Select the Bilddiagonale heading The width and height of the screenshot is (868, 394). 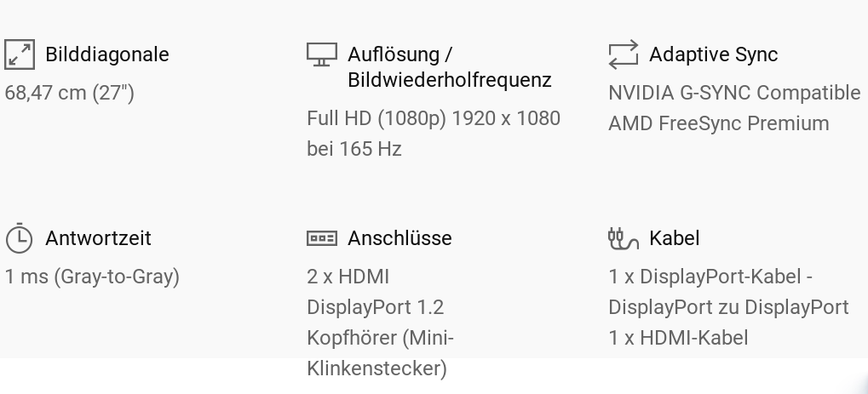106,54
